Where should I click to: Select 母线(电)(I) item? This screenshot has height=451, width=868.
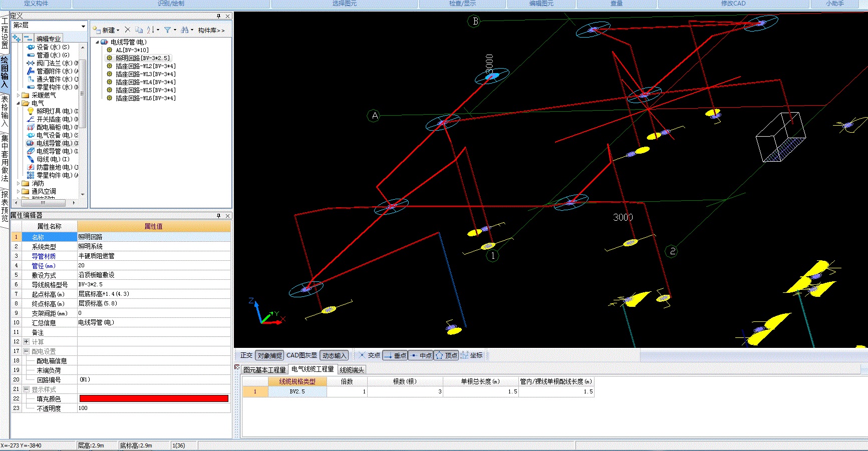click(x=49, y=159)
